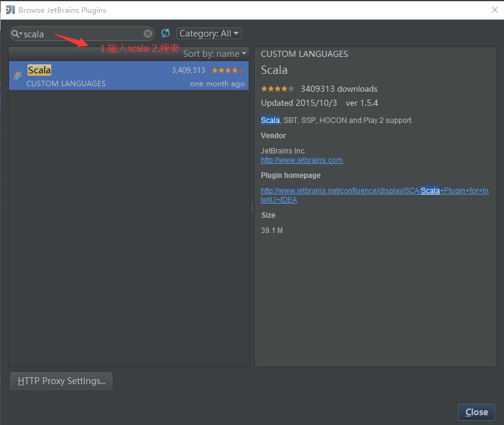Select the Scala plugin row
This screenshot has height=425, width=504.
point(129,76)
